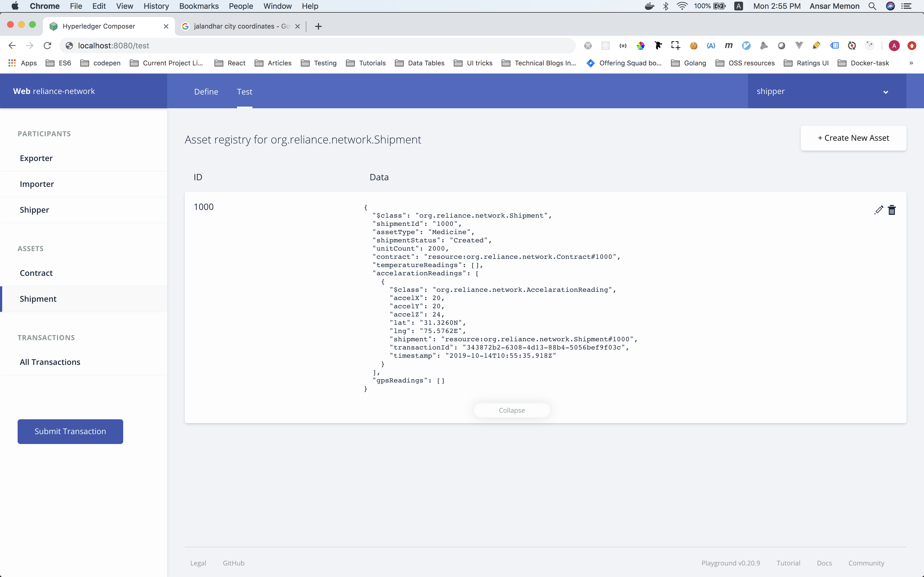Edit the Shipment asset record 1000

(x=879, y=210)
